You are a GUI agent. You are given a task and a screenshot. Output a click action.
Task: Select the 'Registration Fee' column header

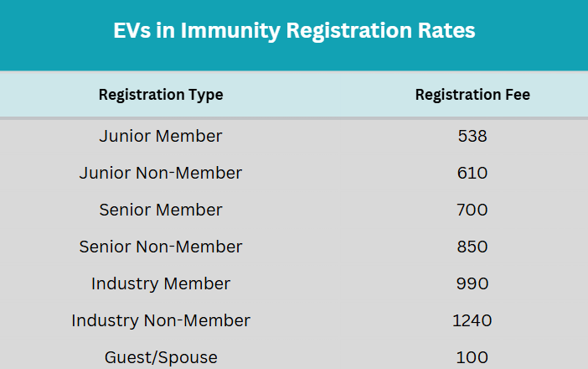(472, 95)
